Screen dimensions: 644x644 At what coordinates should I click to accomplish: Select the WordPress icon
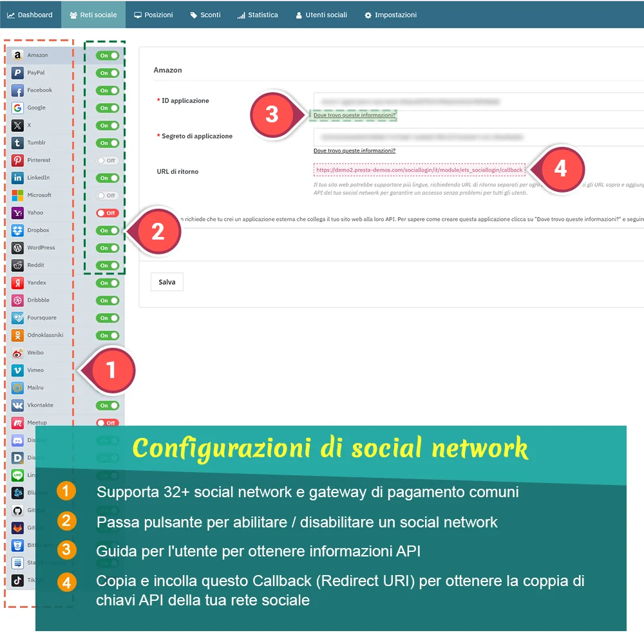coord(17,248)
